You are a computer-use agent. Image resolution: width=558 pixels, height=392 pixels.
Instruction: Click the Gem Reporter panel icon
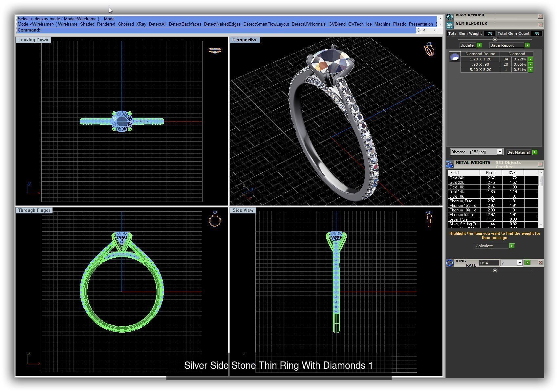tap(450, 25)
